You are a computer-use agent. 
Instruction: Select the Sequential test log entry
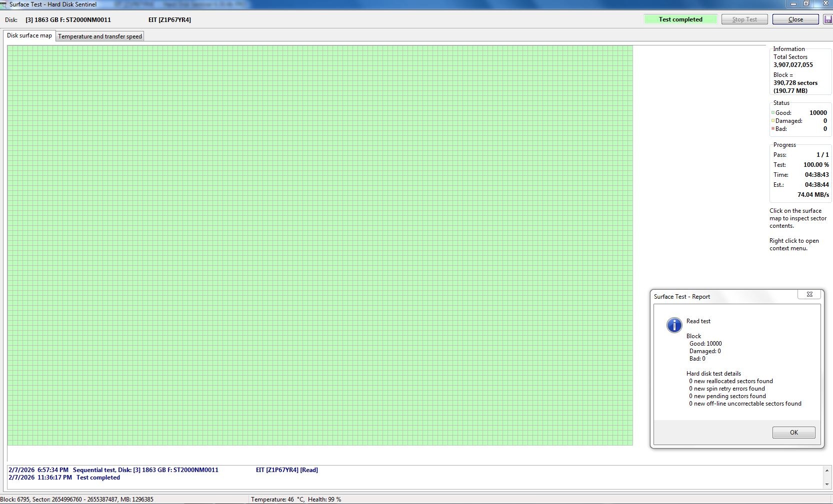click(x=145, y=470)
